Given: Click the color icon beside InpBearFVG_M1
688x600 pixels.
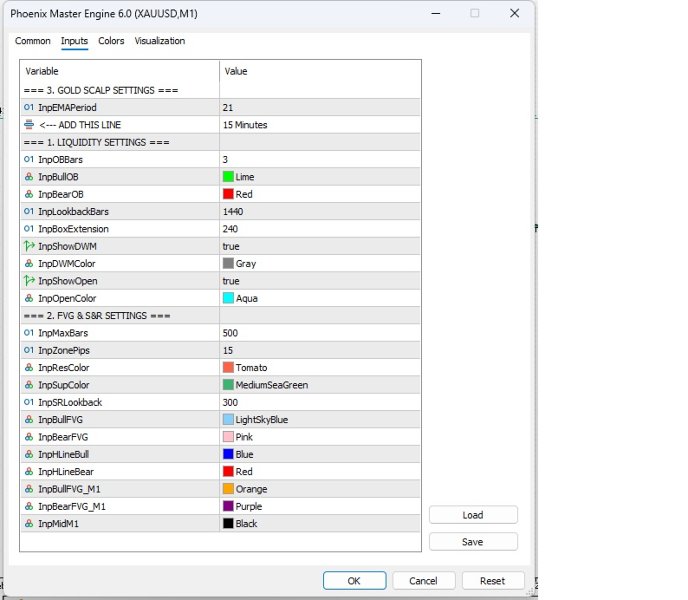Looking at the screenshot, I should pyautogui.click(x=29, y=506).
